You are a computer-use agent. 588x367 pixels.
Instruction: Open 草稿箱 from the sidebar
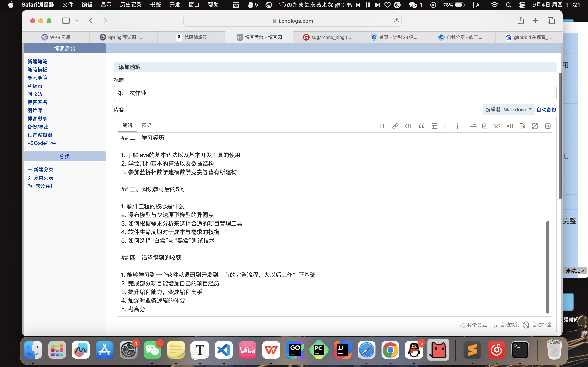pyautogui.click(x=35, y=86)
